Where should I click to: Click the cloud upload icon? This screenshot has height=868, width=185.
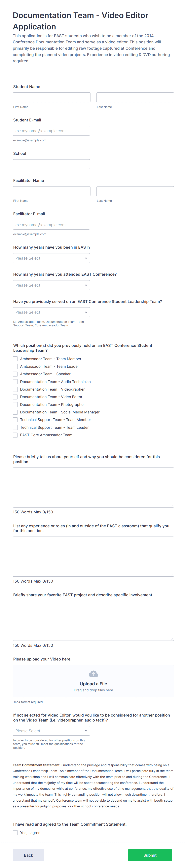coord(93,674)
